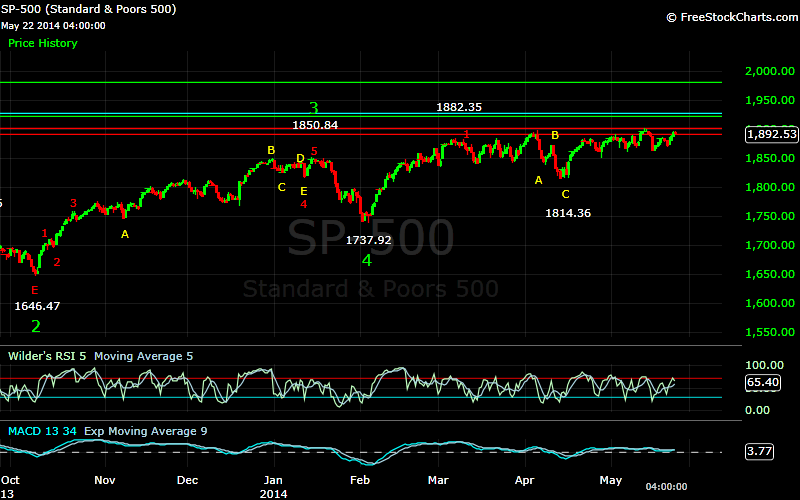
Task: Click the May date axis label
Action: pyautogui.click(x=611, y=481)
